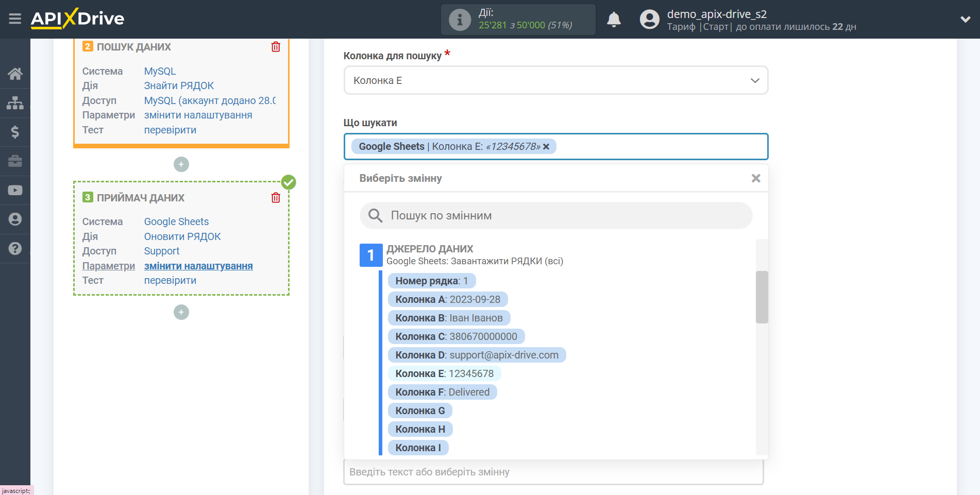
Task: Open the Колонка E search column dropdown
Action: (x=556, y=80)
